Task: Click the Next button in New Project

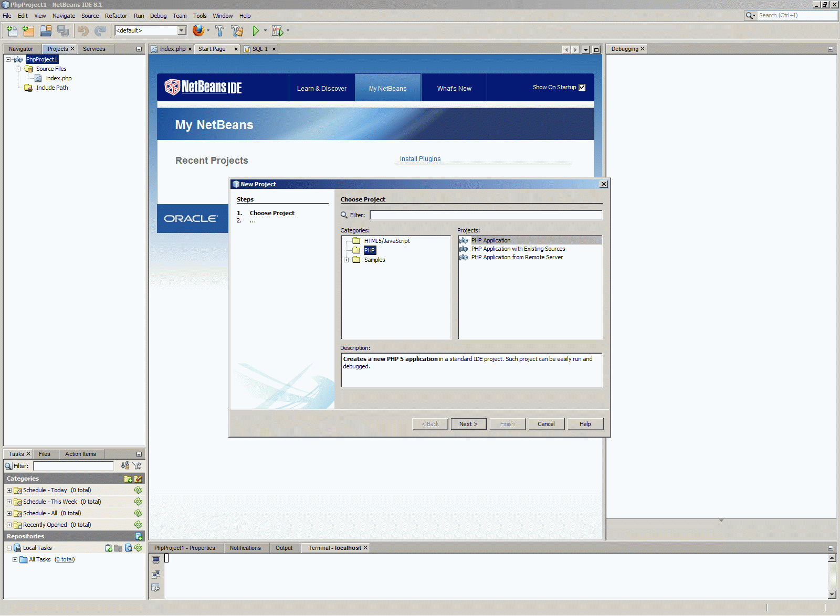Action: (468, 424)
